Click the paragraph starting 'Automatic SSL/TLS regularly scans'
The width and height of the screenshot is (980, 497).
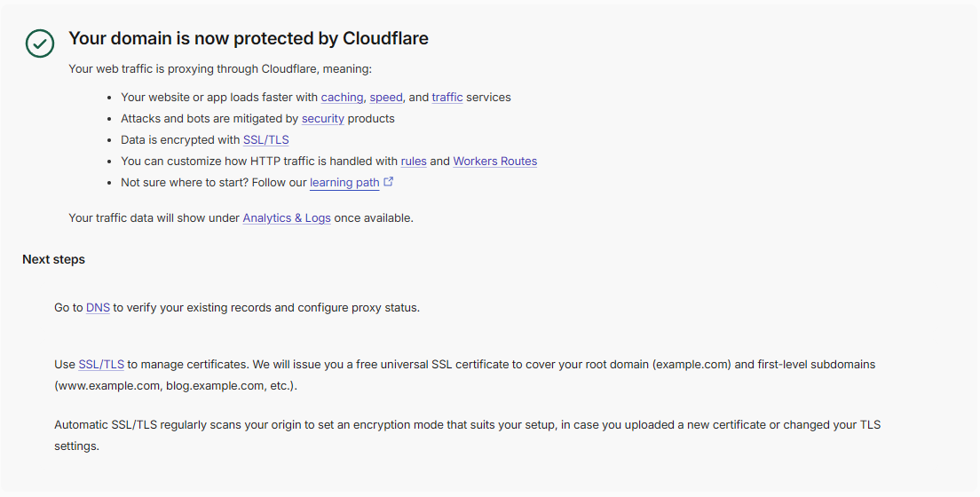coord(468,435)
